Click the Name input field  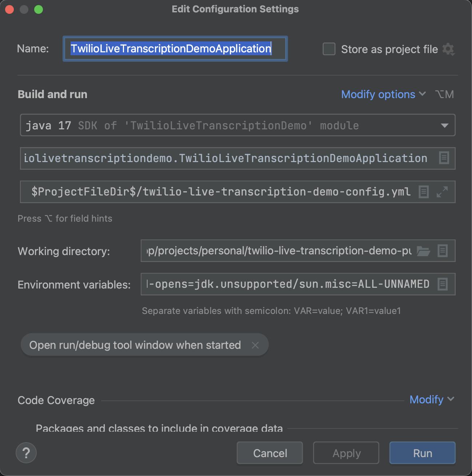tap(175, 49)
